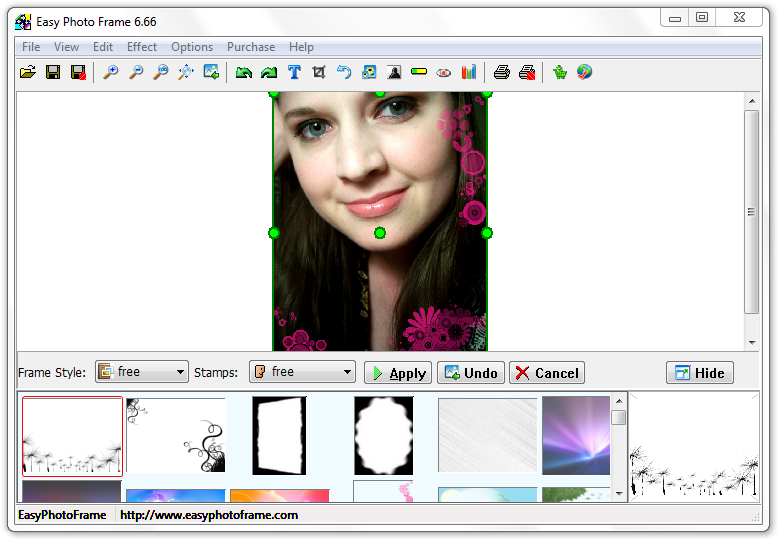Click the large dandelion frame preview
Screen dimensions: 779x539
pos(694,447)
